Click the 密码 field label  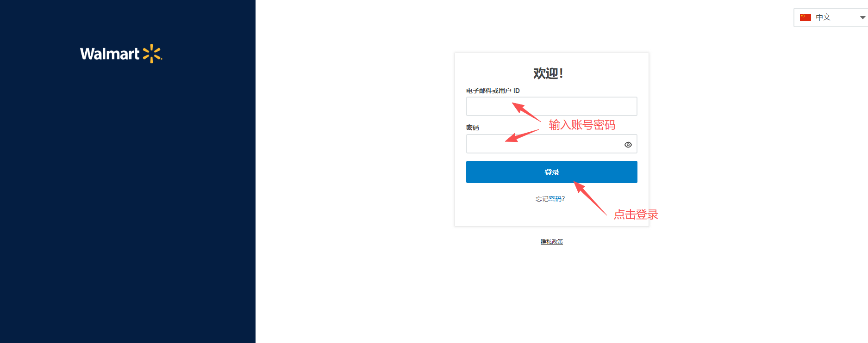pos(472,128)
